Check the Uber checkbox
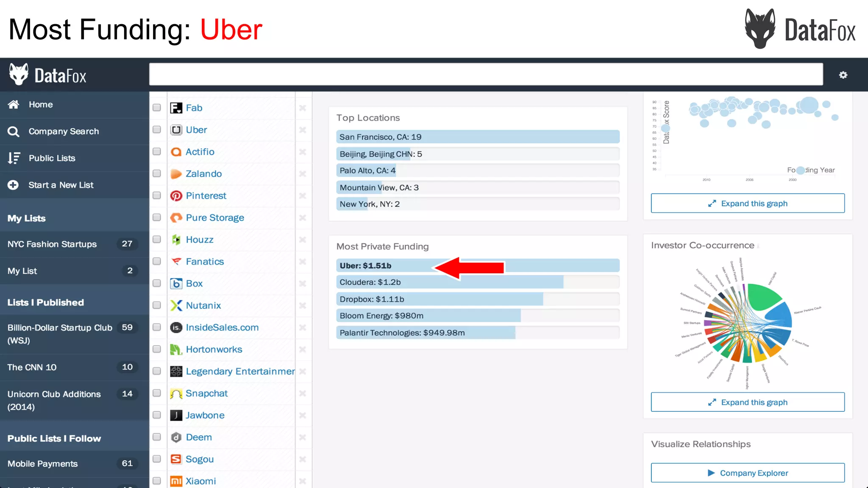Image resolution: width=868 pixels, height=488 pixels. click(x=157, y=130)
